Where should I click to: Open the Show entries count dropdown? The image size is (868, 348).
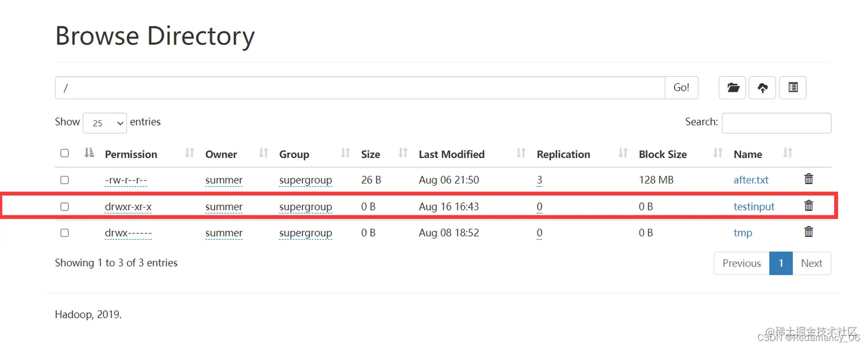tap(104, 123)
